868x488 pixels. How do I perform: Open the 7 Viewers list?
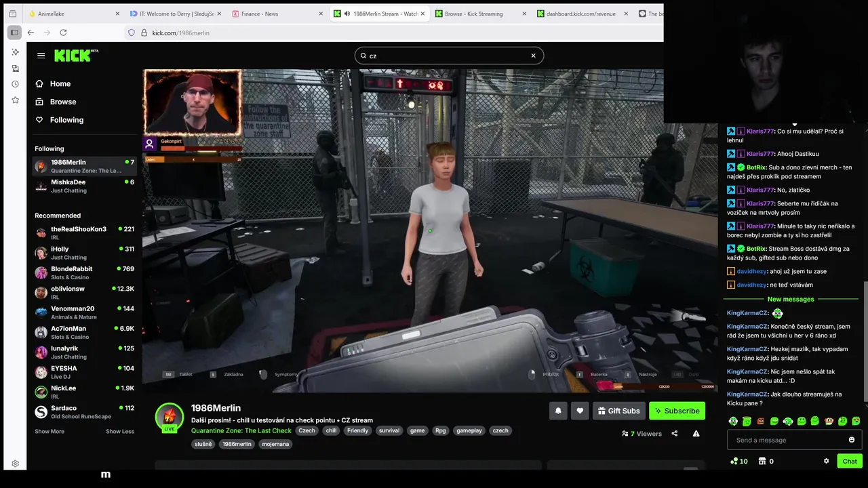(x=642, y=434)
